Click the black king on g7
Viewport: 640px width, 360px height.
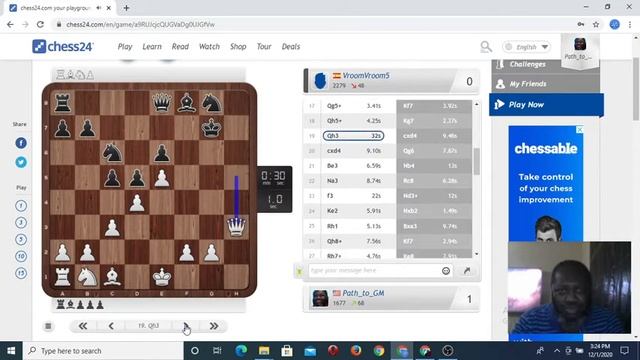pyautogui.click(x=211, y=127)
